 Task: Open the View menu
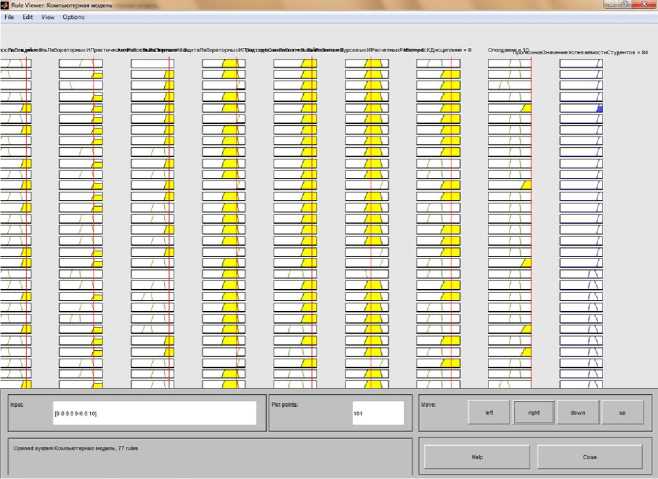tap(48, 17)
